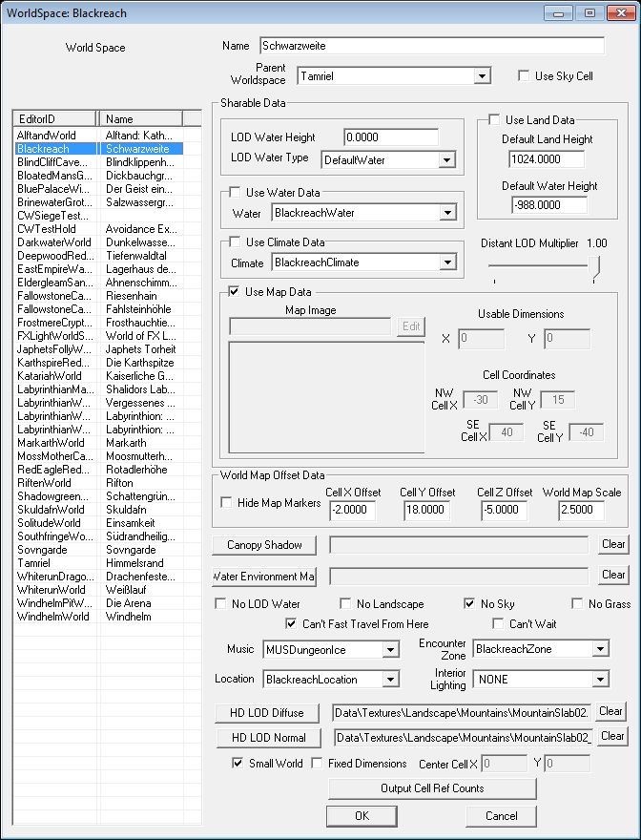Click the Name field containing Schwarzweite
Viewport: 641px width, 840px height.
pos(431,46)
